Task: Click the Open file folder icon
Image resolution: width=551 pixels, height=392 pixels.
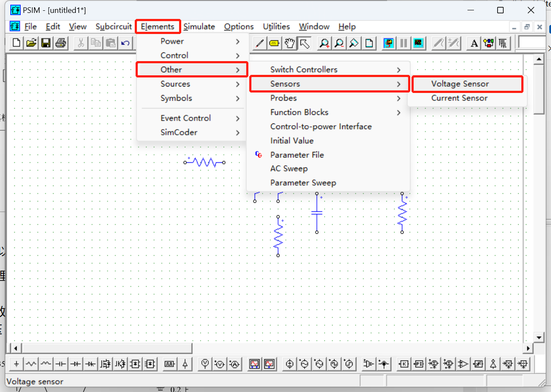Action: tap(31, 43)
